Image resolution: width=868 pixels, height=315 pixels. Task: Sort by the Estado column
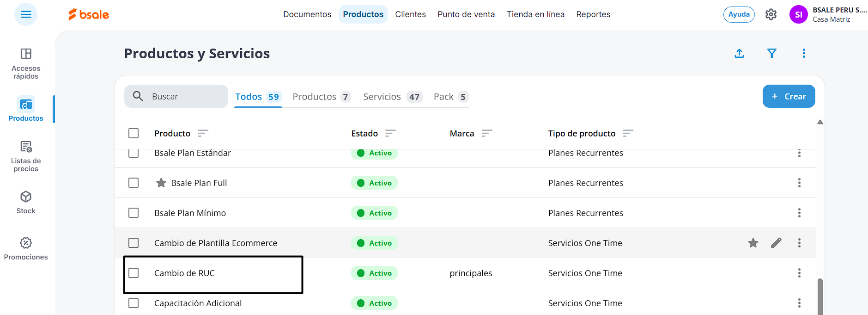pyautogui.click(x=390, y=133)
